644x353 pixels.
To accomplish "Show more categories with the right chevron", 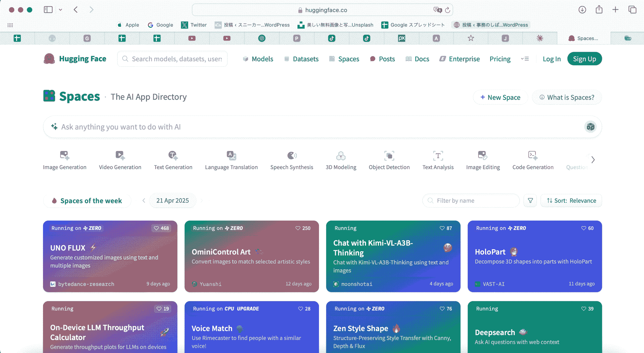I will [593, 160].
